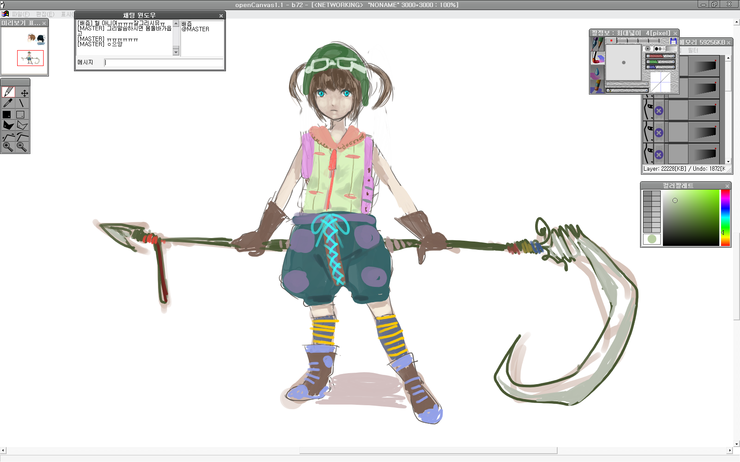Select the red-dot pen size preset

(612, 41)
